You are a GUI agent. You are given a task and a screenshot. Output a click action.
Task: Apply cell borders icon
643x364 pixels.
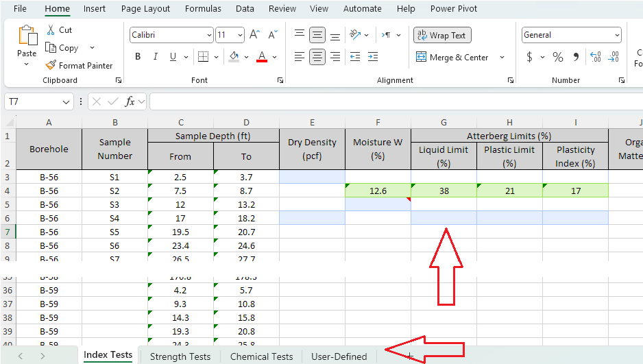pos(203,57)
